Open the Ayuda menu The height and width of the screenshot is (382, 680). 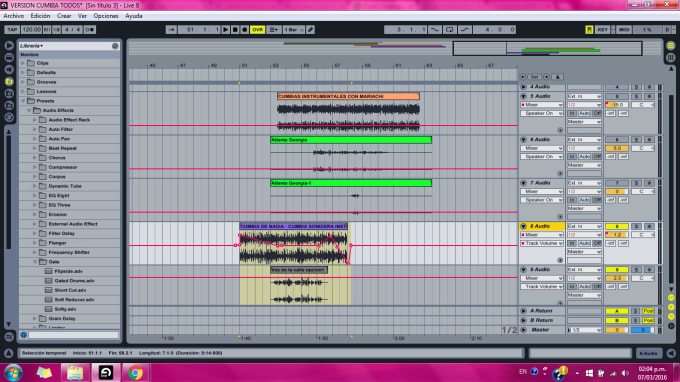point(134,16)
